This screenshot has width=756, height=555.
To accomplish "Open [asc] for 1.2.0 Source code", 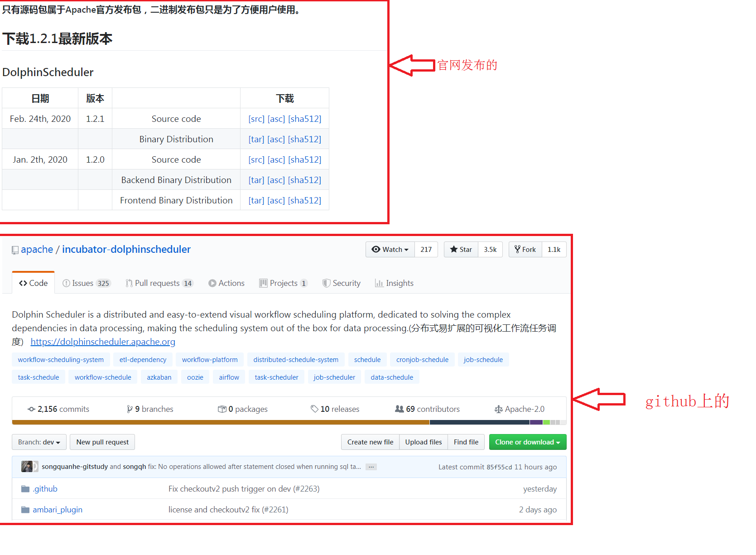I will click(276, 159).
